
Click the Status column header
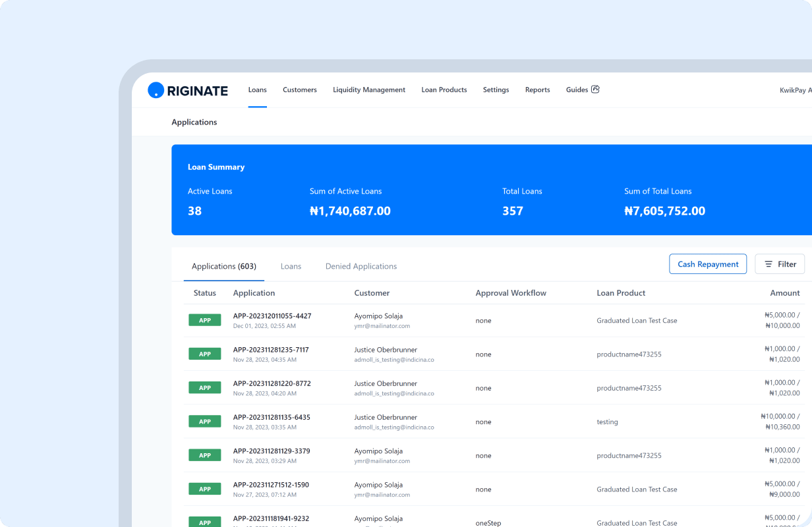[205, 293]
